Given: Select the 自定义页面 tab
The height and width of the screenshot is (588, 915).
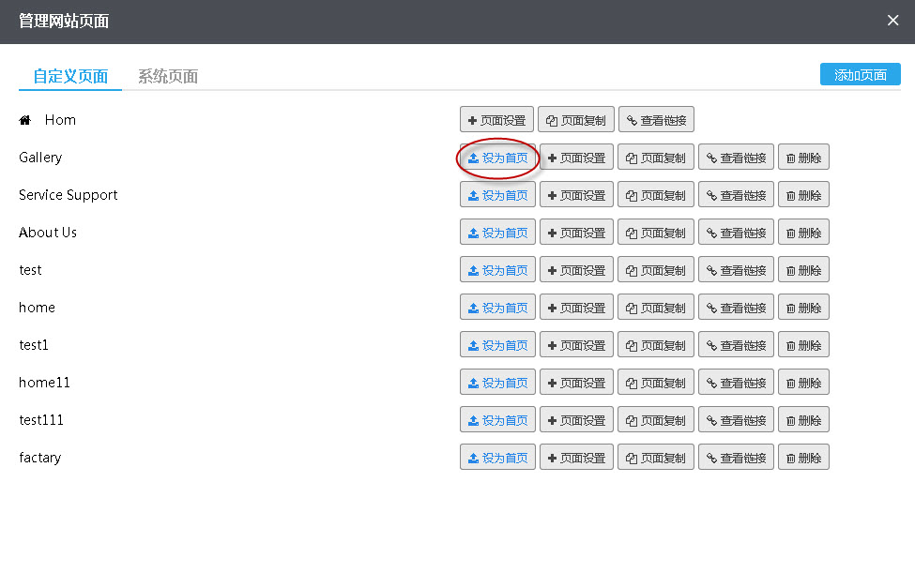Looking at the screenshot, I should tap(70, 77).
